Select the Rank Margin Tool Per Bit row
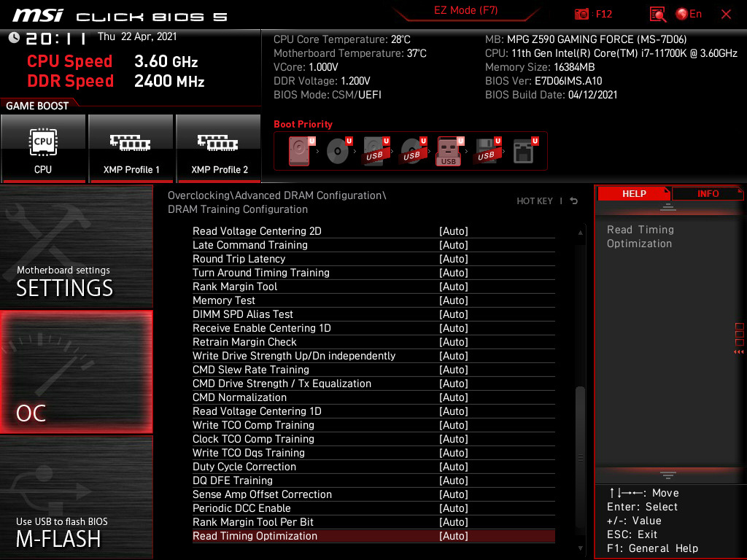Image resolution: width=747 pixels, height=560 pixels. (x=373, y=522)
